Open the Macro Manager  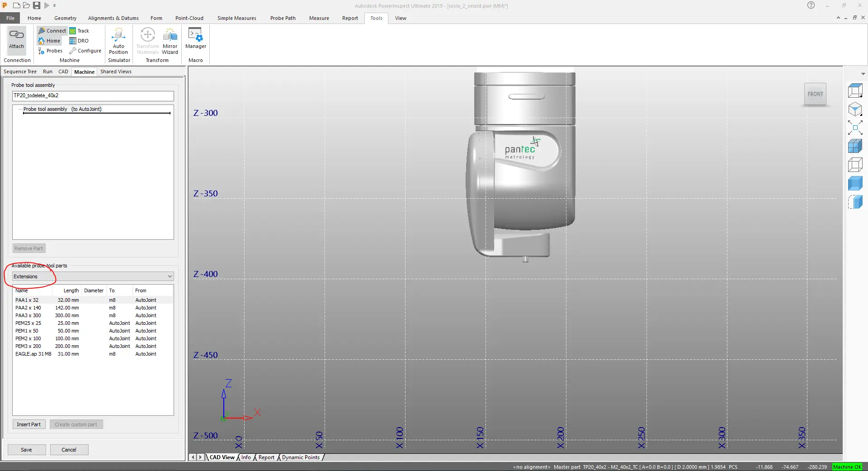tap(196, 38)
